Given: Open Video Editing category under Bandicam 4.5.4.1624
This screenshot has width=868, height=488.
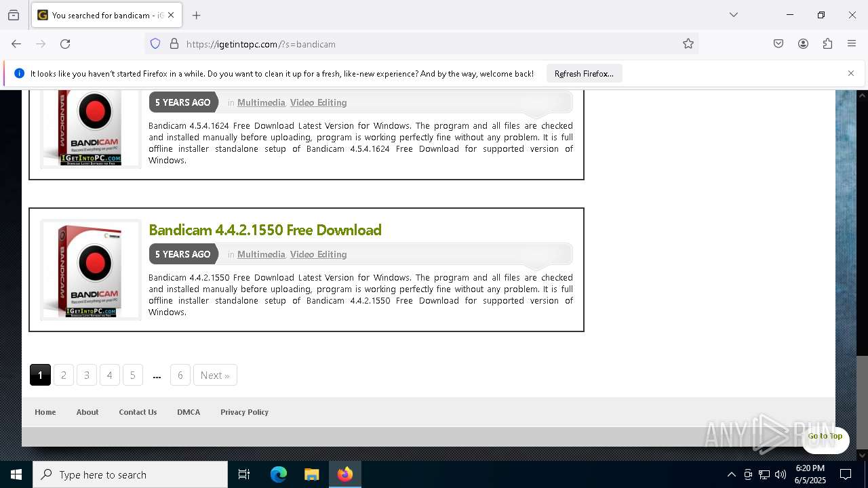Looking at the screenshot, I should [319, 102].
